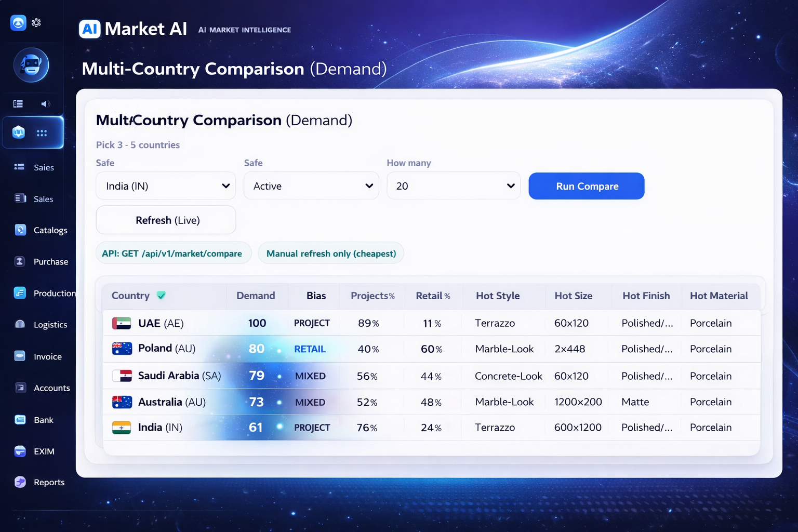Open the How many dropdown showing 20

click(454, 185)
